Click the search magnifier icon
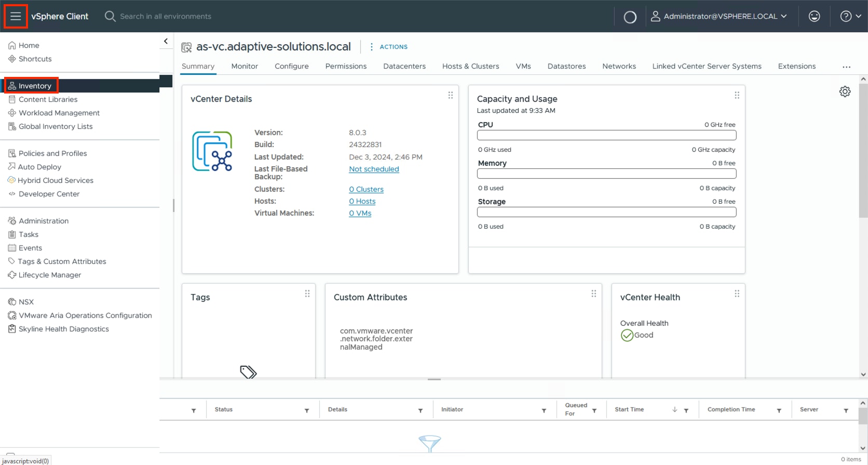This screenshot has height=465, width=868. [110, 16]
